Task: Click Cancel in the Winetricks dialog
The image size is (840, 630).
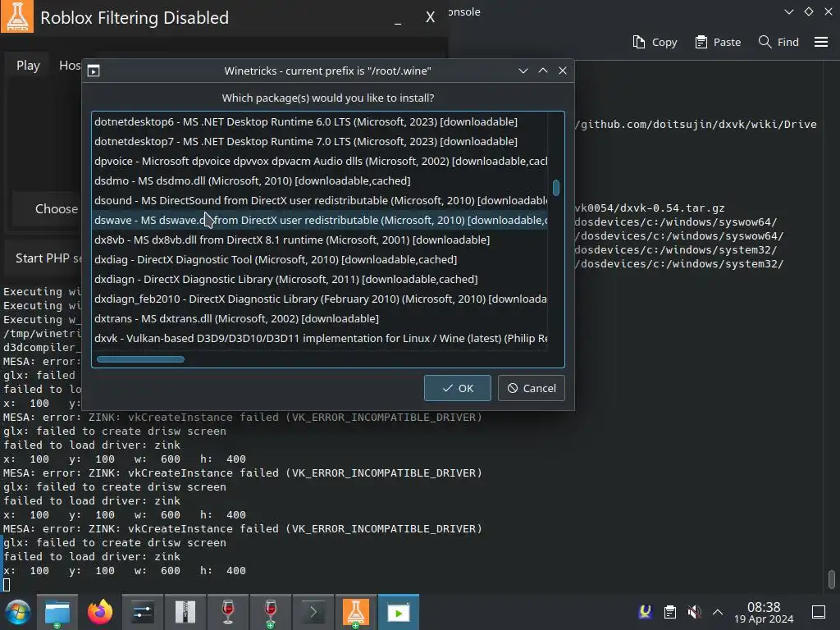Action: click(532, 388)
